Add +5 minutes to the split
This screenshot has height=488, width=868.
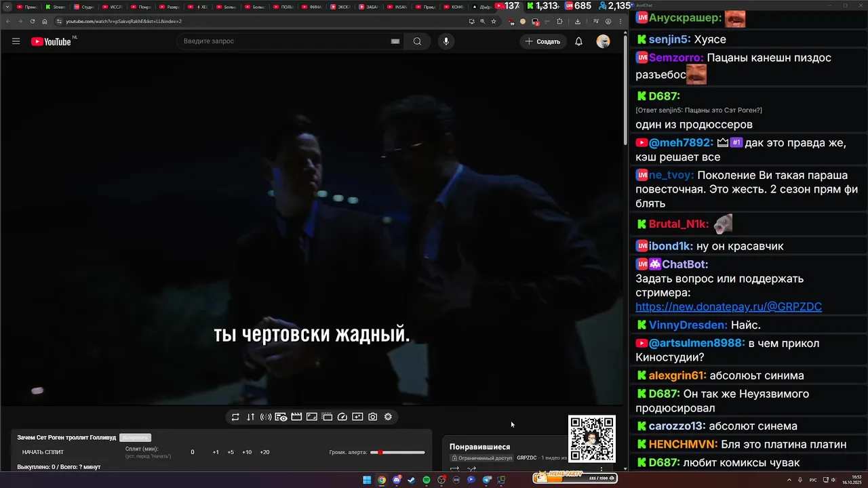click(x=231, y=452)
